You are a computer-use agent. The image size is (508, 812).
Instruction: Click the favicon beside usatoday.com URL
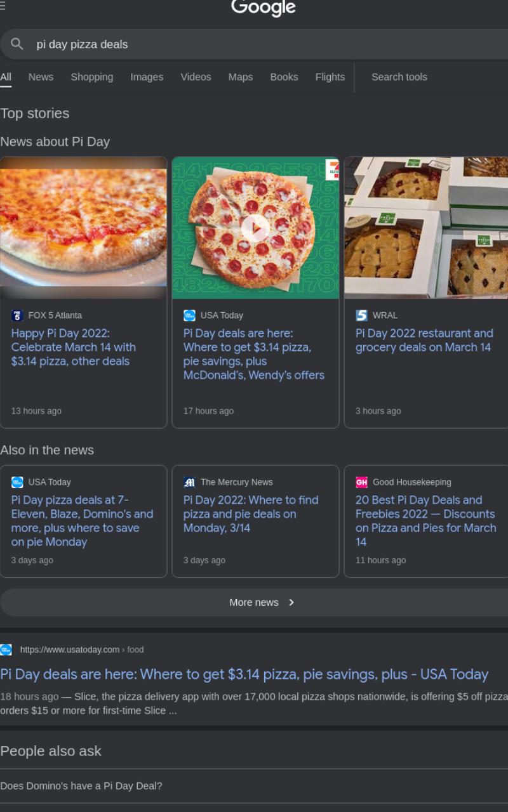(x=6, y=650)
